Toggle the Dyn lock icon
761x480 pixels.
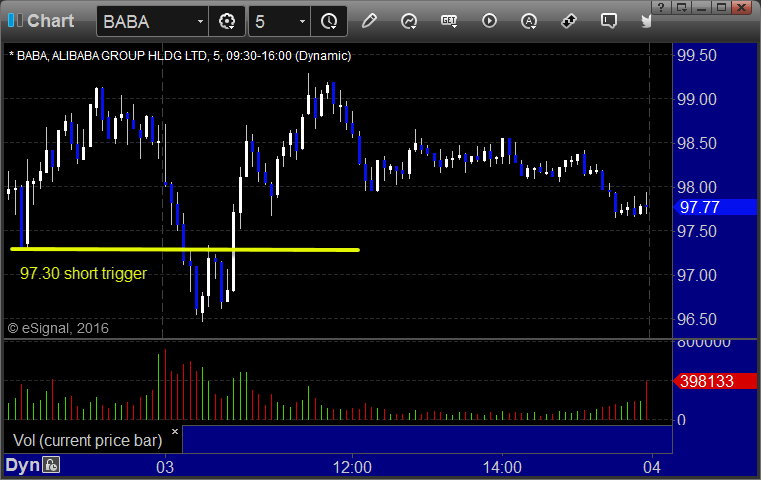51,465
